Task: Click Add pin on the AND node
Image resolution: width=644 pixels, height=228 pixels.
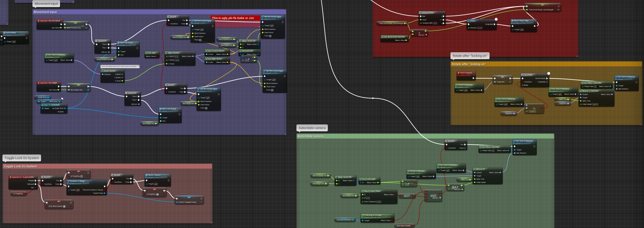Action: pyautogui.click(x=440, y=198)
